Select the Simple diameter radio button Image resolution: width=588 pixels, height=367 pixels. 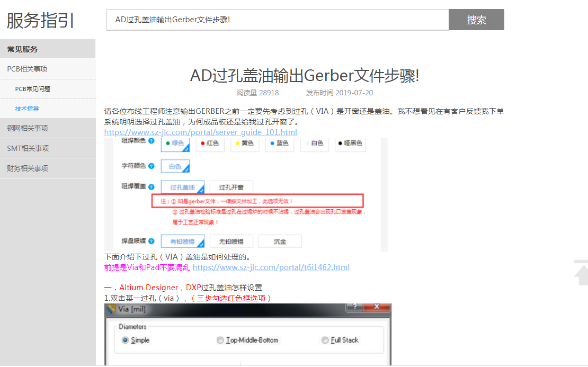coord(125,340)
